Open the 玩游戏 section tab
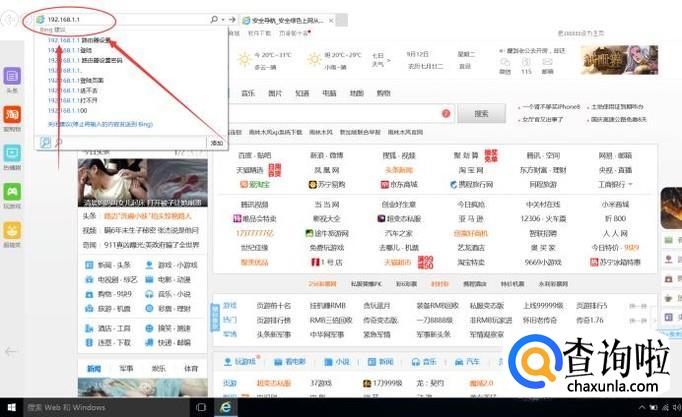682x417 pixels. (240, 361)
